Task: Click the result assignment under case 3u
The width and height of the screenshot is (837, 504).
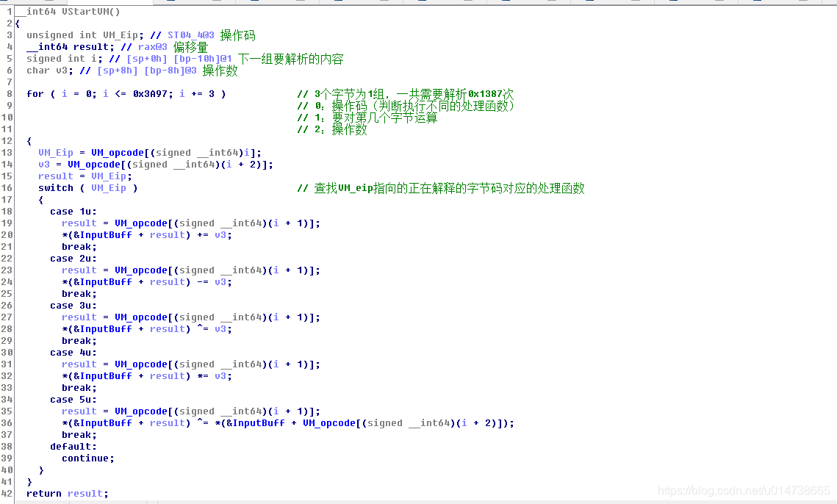Action: click(191, 317)
